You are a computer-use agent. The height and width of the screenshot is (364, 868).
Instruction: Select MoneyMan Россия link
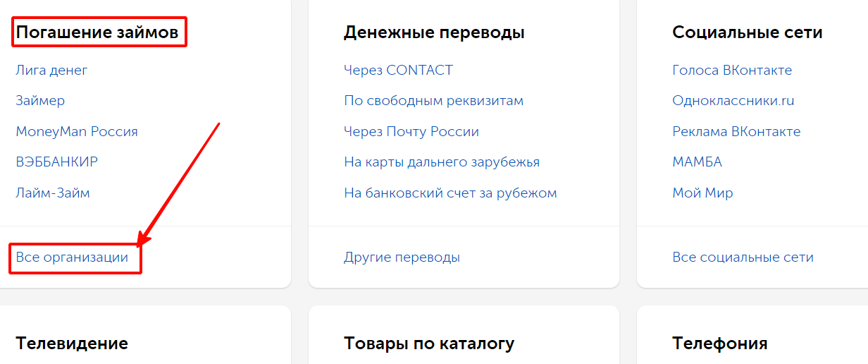[x=77, y=132]
